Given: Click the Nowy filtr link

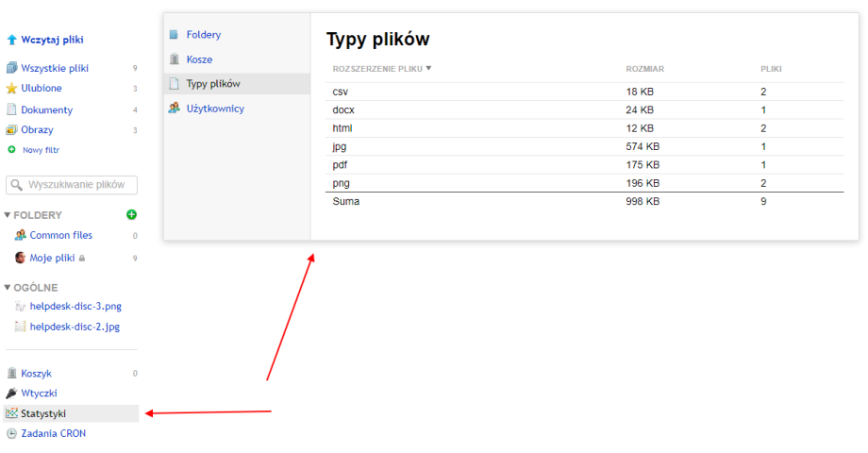Looking at the screenshot, I should (41, 150).
